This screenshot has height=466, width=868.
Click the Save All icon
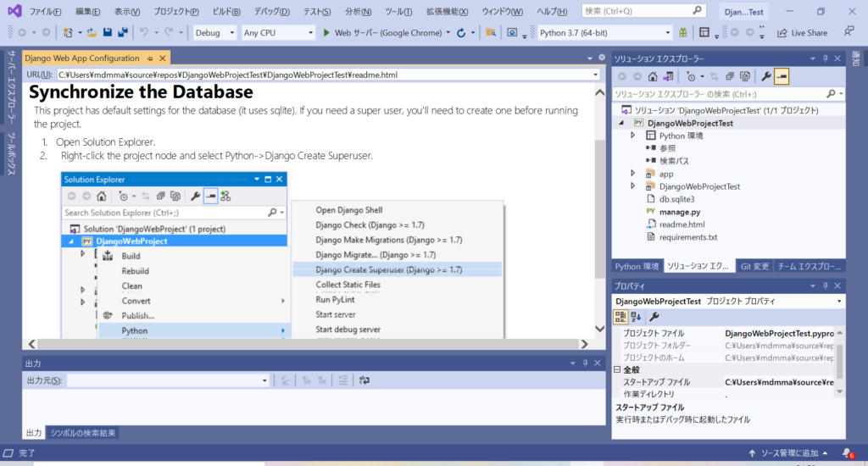click(122, 33)
